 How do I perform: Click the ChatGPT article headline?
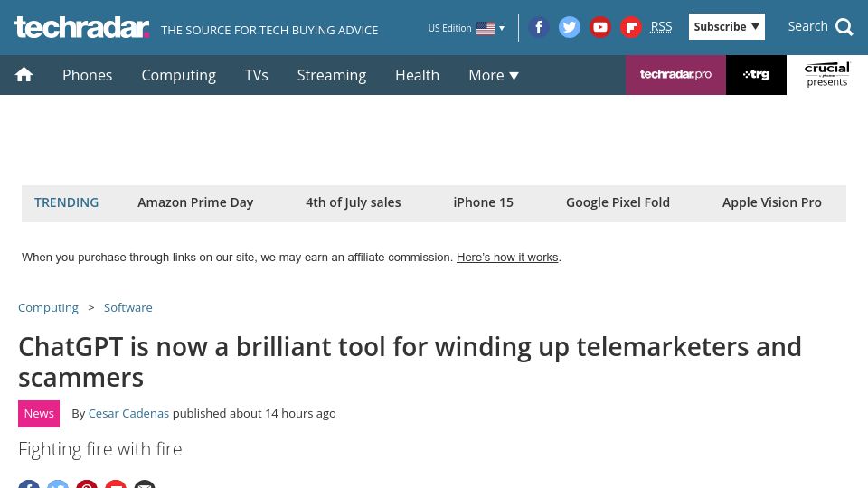click(x=410, y=362)
